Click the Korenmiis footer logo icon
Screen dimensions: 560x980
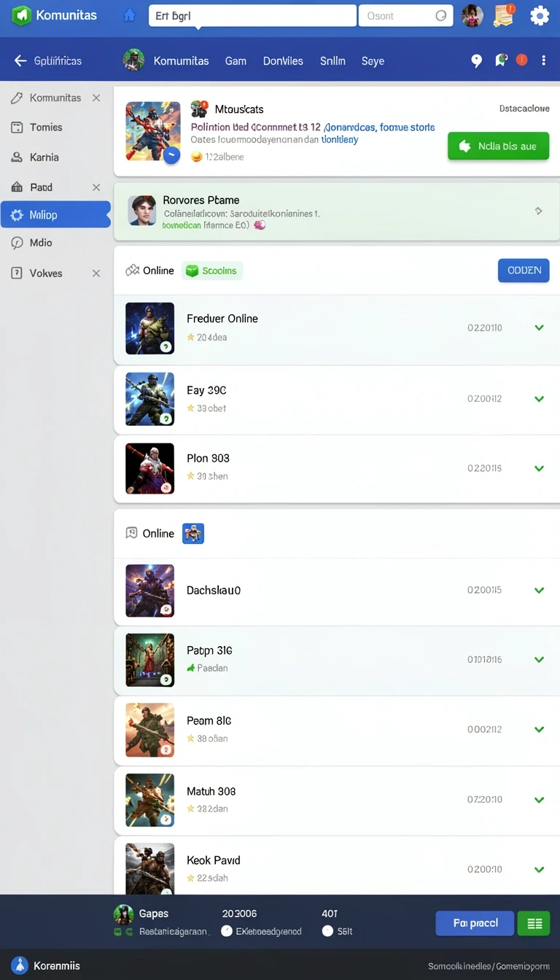pos(20,965)
